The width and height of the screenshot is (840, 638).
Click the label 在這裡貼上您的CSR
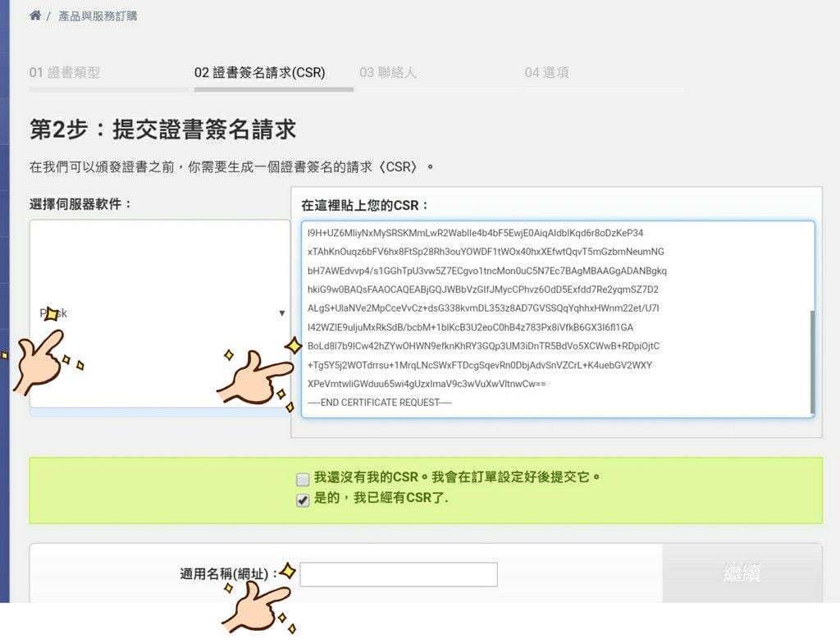click(365, 205)
